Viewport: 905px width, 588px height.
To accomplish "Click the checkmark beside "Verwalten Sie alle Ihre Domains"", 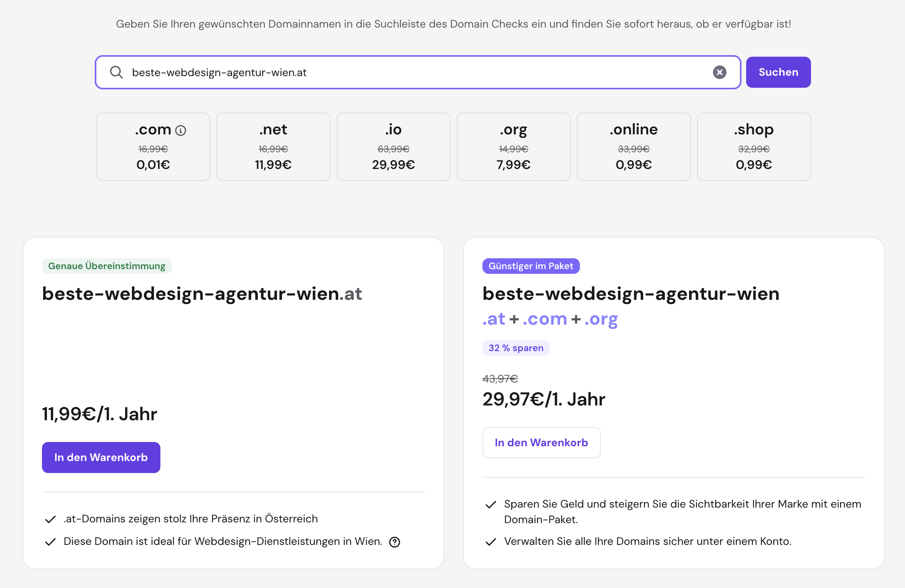I will 491,541.
